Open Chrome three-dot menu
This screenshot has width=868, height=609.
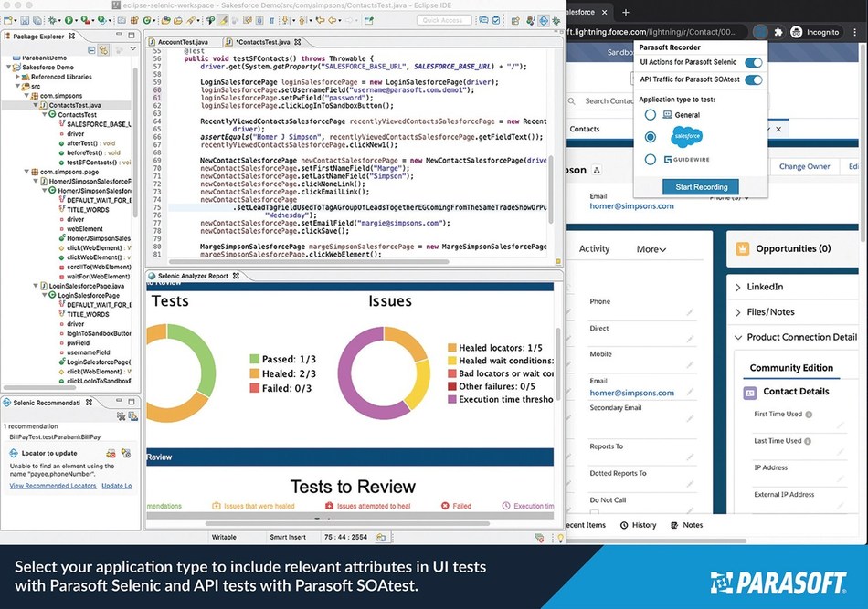click(x=853, y=32)
